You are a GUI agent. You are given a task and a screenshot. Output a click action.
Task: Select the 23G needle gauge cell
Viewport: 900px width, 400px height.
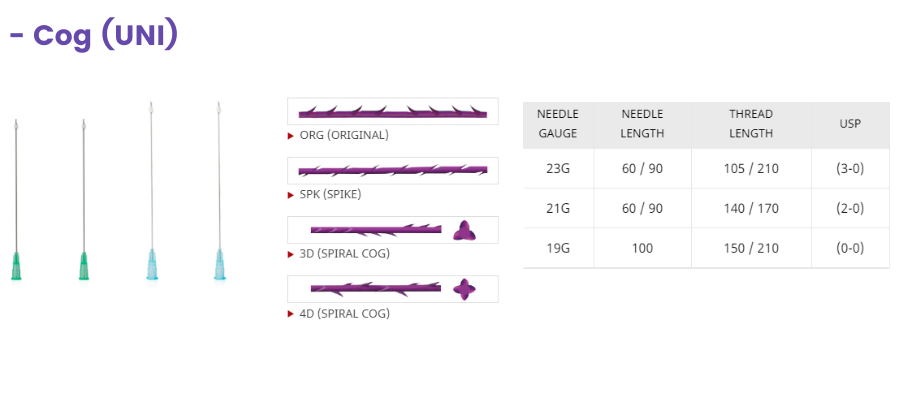pyautogui.click(x=558, y=169)
